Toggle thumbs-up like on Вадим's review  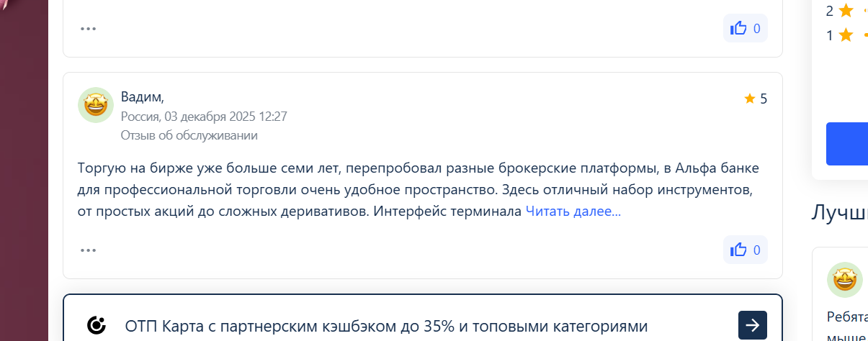(x=745, y=250)
